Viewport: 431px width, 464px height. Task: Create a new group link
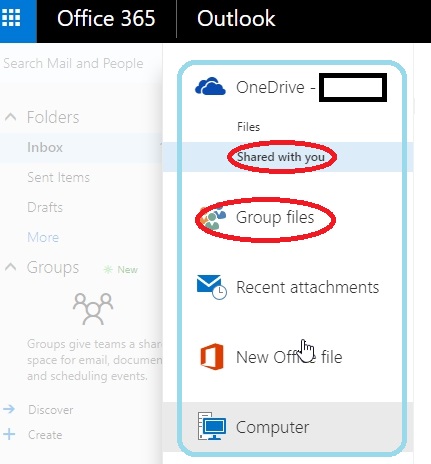pyautogui.click(x=45, y=435)
